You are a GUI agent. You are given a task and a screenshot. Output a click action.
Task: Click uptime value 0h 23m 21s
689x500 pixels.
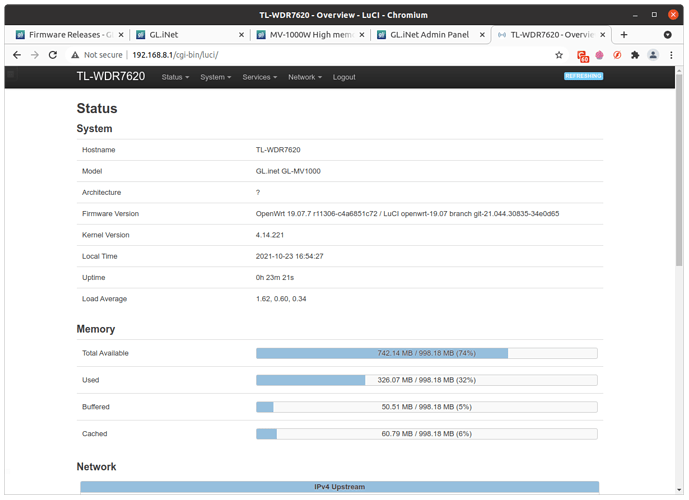275,278
